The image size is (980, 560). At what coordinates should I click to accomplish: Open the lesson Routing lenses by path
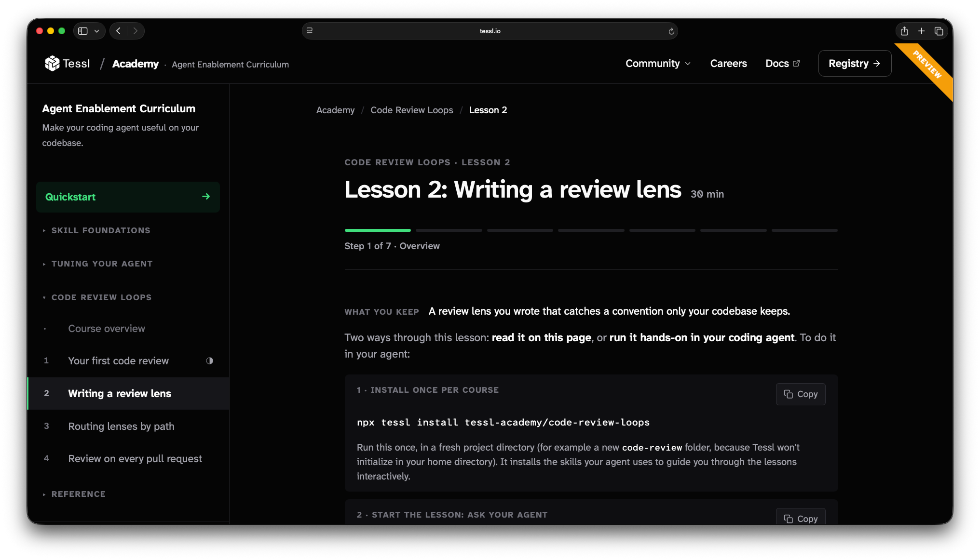[x=128, y=427]
